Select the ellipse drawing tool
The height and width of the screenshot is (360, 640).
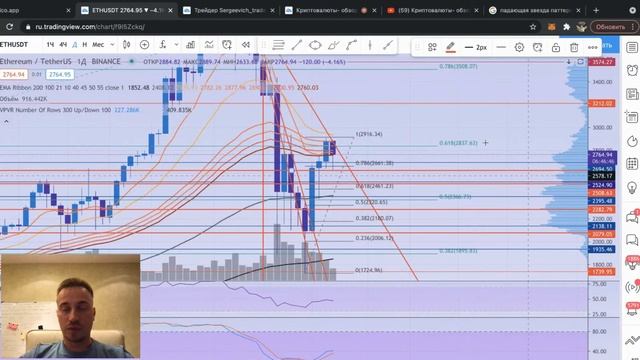pyautogui.click(x=315, y=45)
